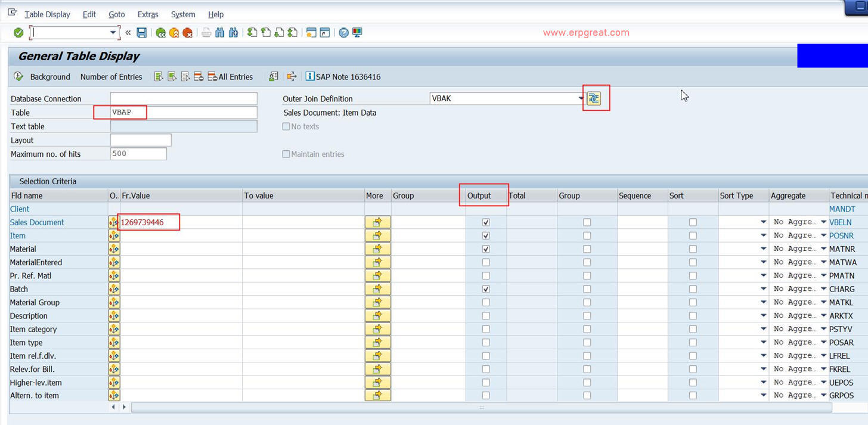This screenshot has width=868, height=425.
Task: Open Help with the question mark icon
Action: click(x=343, y=33)
